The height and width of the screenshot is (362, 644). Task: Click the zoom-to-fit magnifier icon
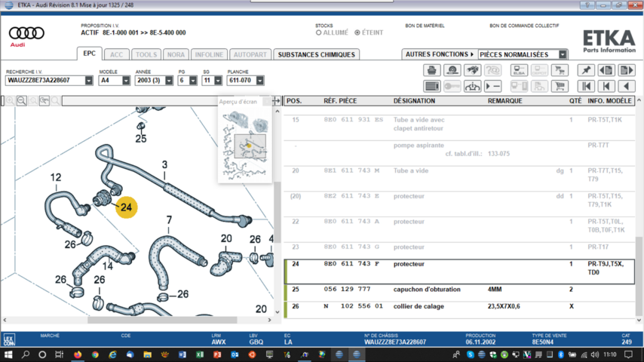(x=44, y=100)
